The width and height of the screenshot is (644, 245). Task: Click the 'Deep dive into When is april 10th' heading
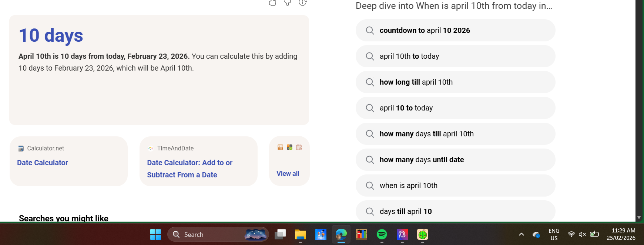[454, 6]
